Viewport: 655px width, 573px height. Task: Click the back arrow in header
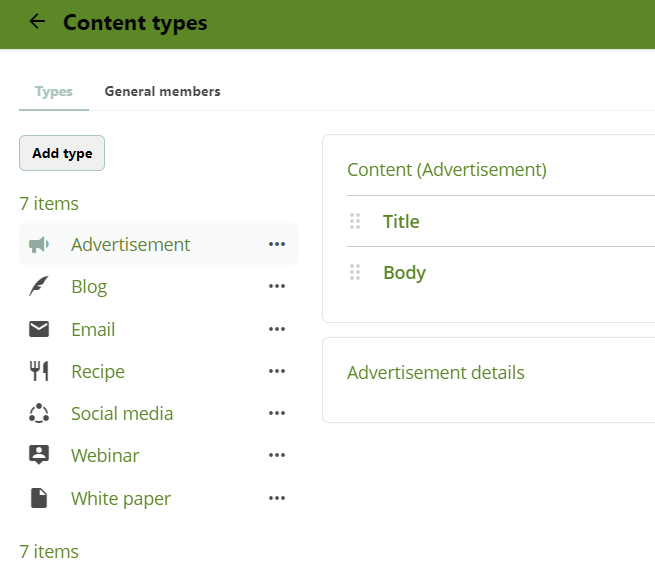(38, 21)
